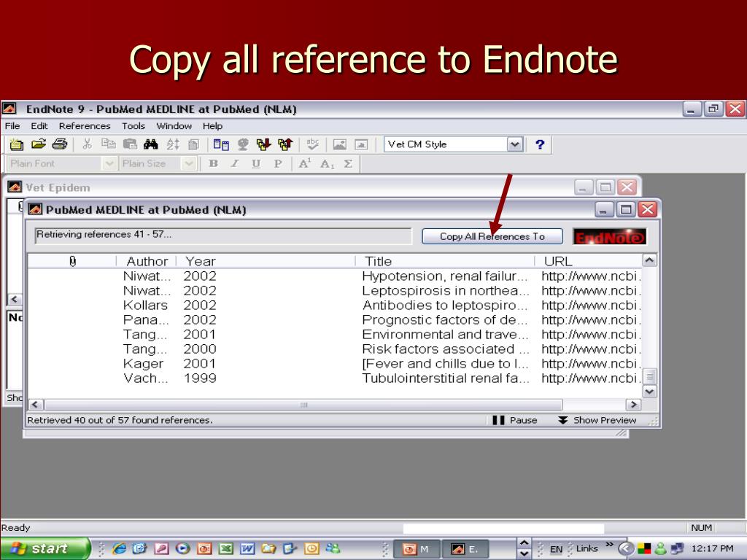Click vertical scrollbar up arrow in reference list
747x560 pixels.
pos(650,260)
